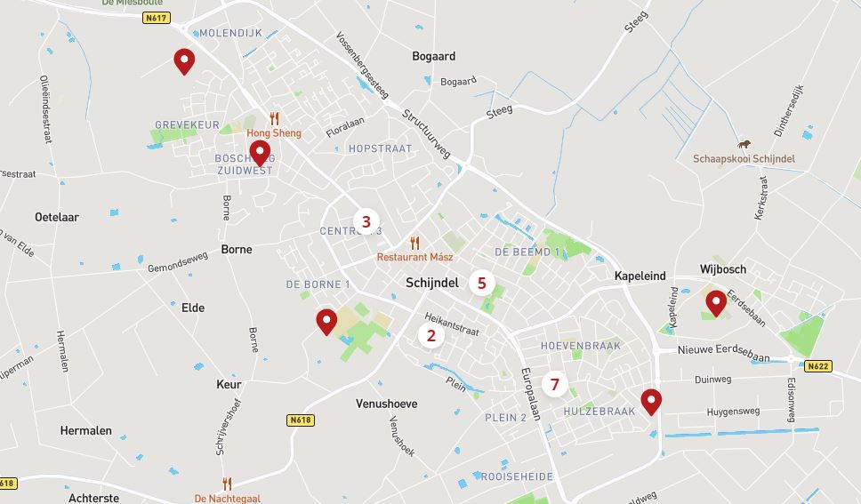This screenshot has width=861, height=504.
Task: Open the red pin near De Borne 1
Action: [x=326, y=322]
